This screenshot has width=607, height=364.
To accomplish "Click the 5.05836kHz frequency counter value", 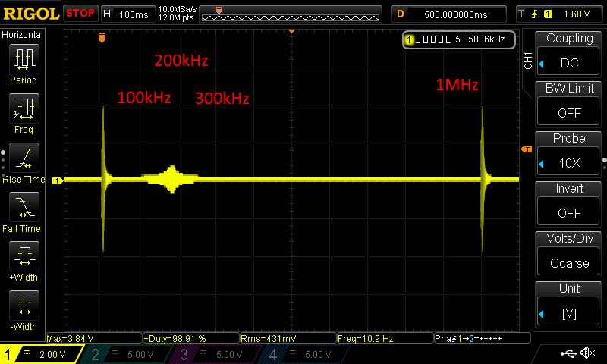I will (x=480, y=39).
